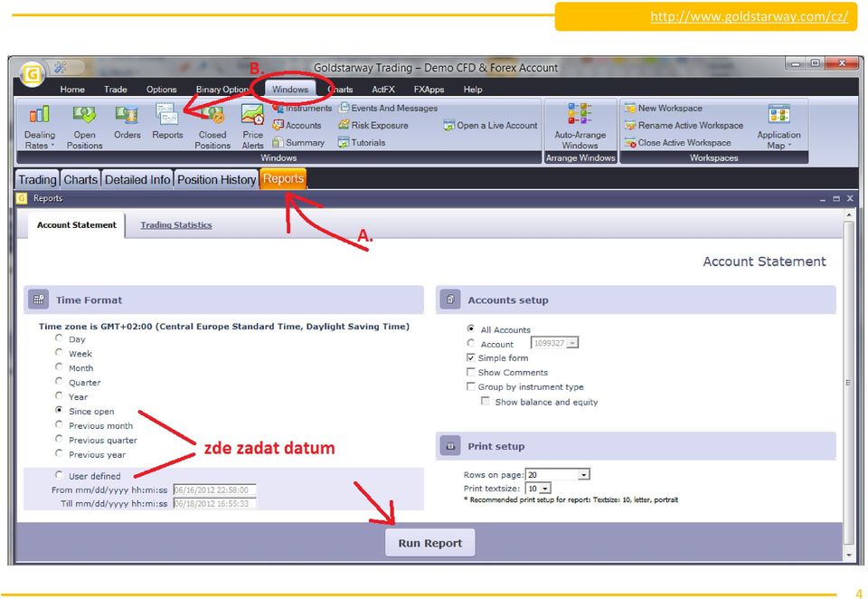The width and height of the screenshot is (868, 599).
Task: Open the Home ribbon tab
Action: 72,90
